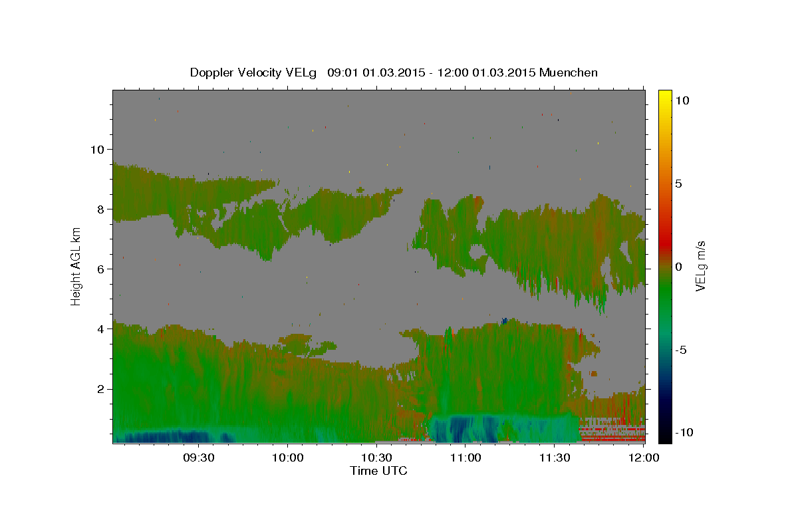
Task: Click the 09:30 time tick label
Action: tap(198, 458)
